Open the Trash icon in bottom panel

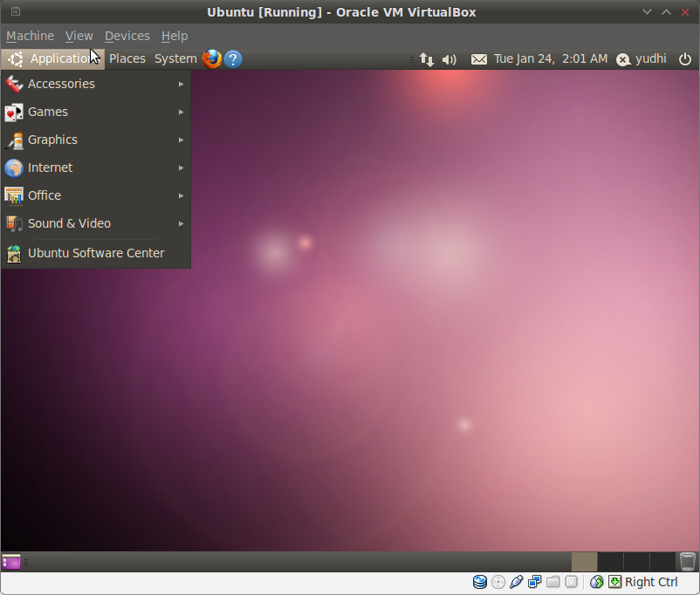(688, 562)
